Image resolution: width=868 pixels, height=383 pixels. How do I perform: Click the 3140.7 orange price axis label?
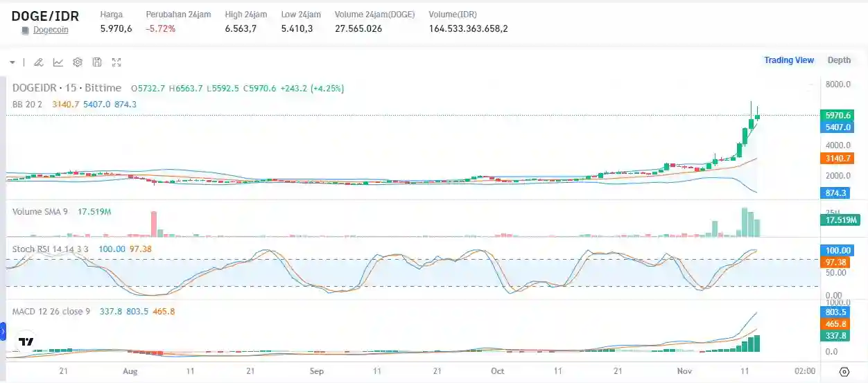click(x=837, y=158)
